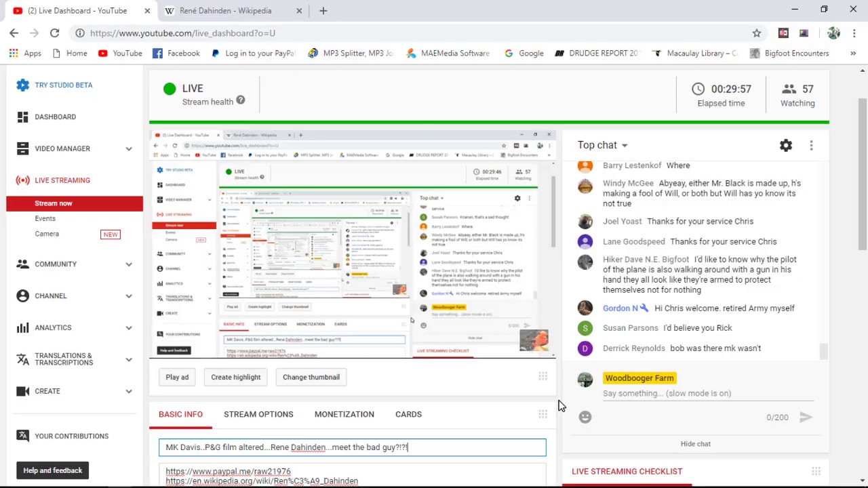This screenshot has width=868, height=488.
Task: Open the Bigfoot Encounters bookmark
Action: (x=789, y=53)
